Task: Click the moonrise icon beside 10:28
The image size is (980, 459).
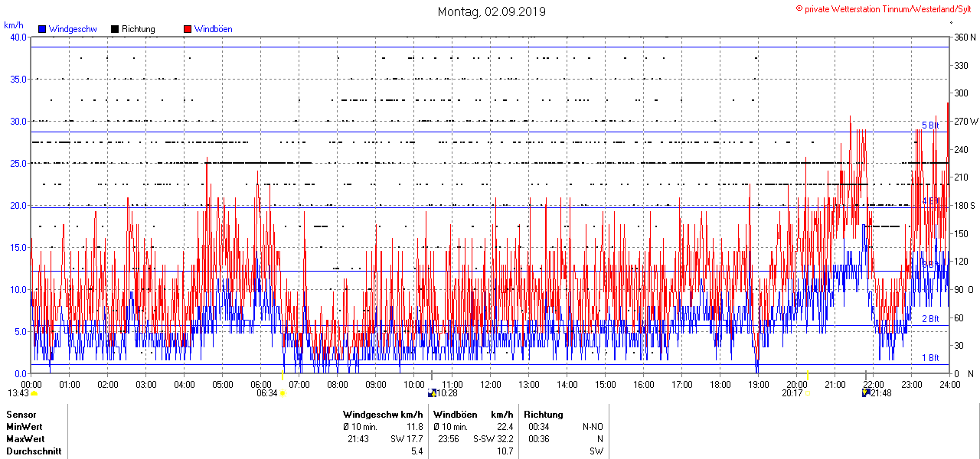Action: [432, 393]
